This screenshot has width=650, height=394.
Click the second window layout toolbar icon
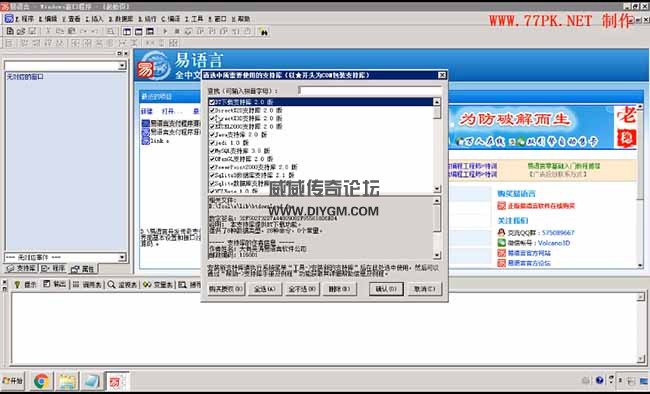tap(138, 32)
